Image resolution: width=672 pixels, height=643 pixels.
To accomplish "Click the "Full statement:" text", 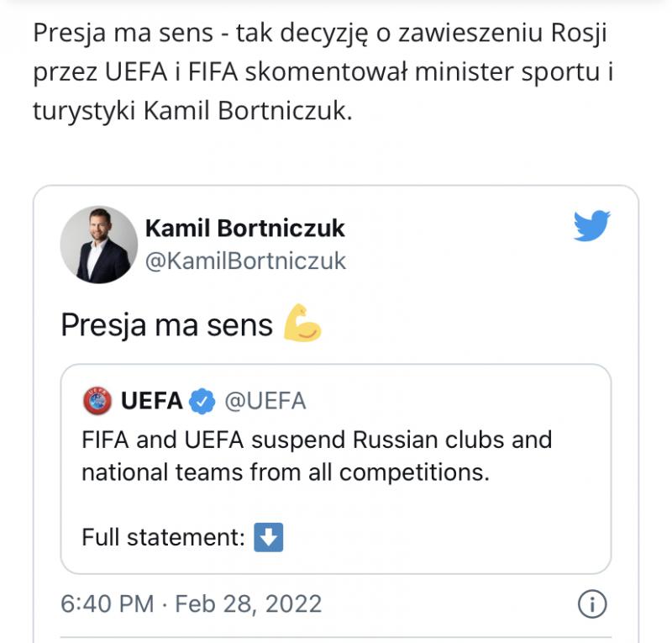I will [163, 537].
